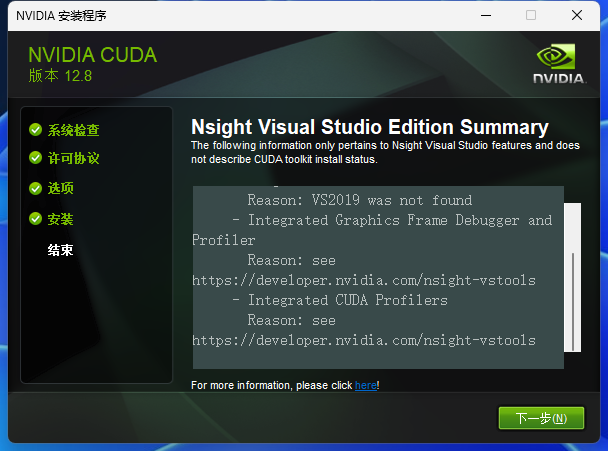Select the 结束 step in the sidebar
Viewport: 608px width, 451px height.
(61, 250)
